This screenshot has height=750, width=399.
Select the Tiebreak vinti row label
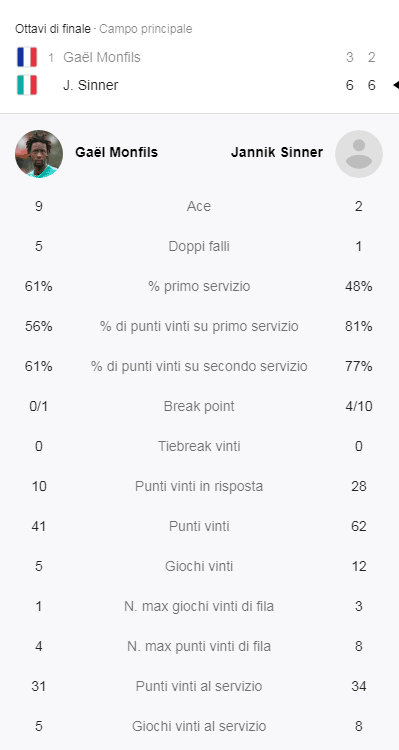click(x=199, y=446)
